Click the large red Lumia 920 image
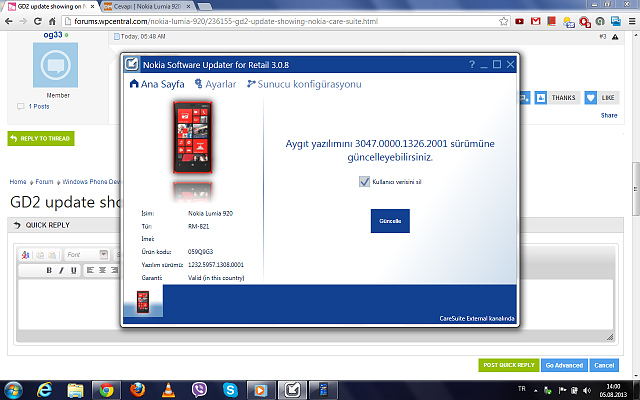Screen dimensions: 640x400 click(x=193, y=138)
